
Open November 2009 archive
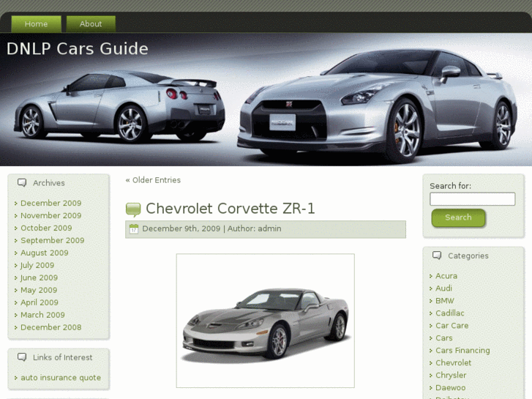click(51, 216)
